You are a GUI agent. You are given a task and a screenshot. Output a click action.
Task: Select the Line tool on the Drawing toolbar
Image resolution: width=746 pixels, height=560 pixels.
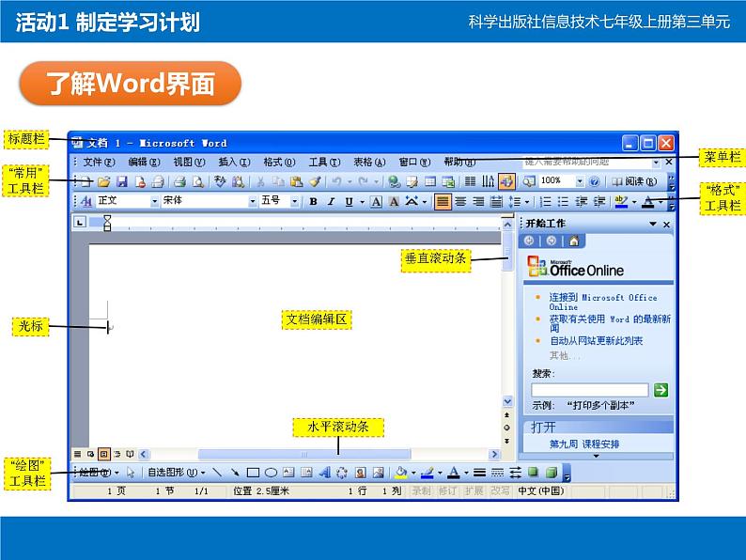[x=217, y=473]
